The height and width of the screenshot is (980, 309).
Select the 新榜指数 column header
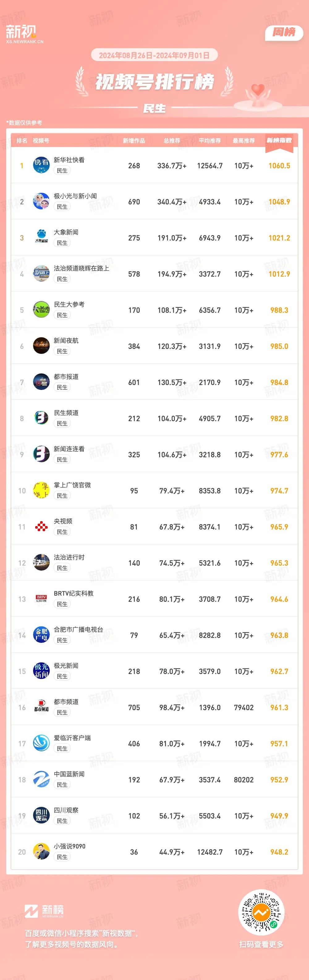[x=279, y=140]
